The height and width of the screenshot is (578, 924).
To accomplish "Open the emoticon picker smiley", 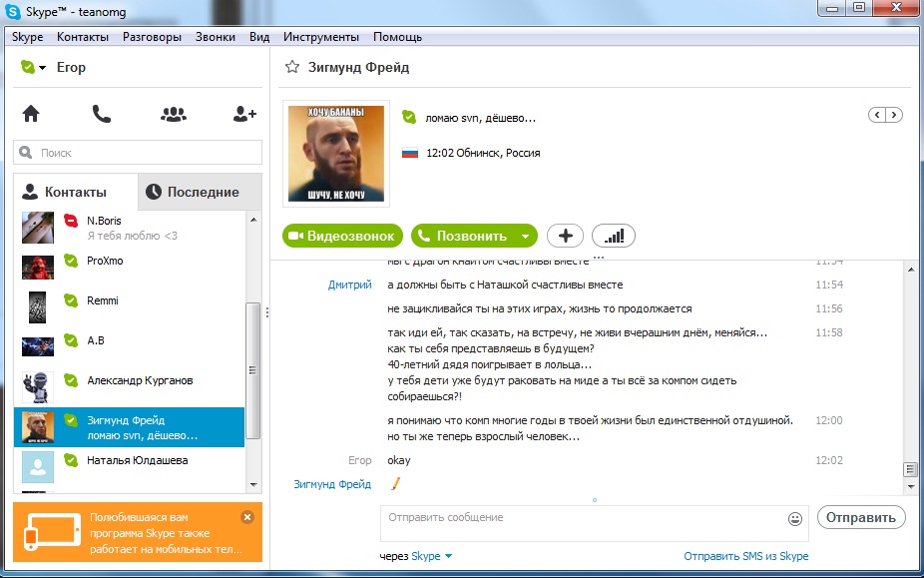I will 795,519.
